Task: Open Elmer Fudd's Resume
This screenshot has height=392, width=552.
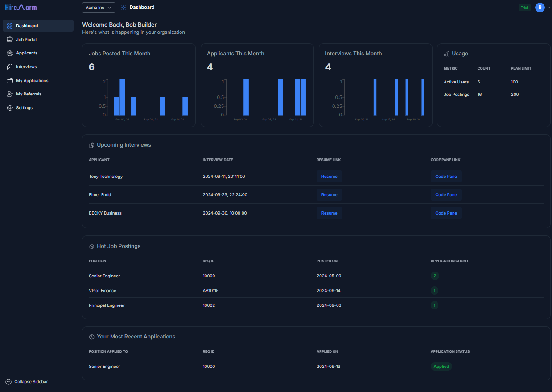Action: pyautogui.click(x=330, y=195)
